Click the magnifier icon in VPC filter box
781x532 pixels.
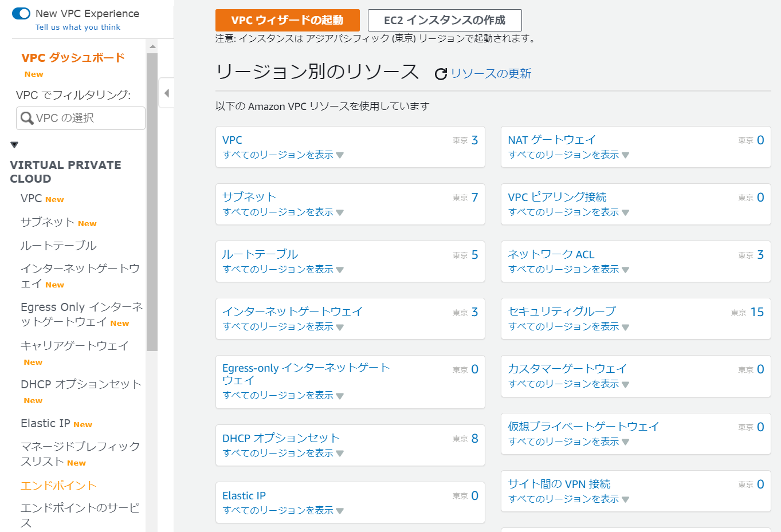pos(27,118)
